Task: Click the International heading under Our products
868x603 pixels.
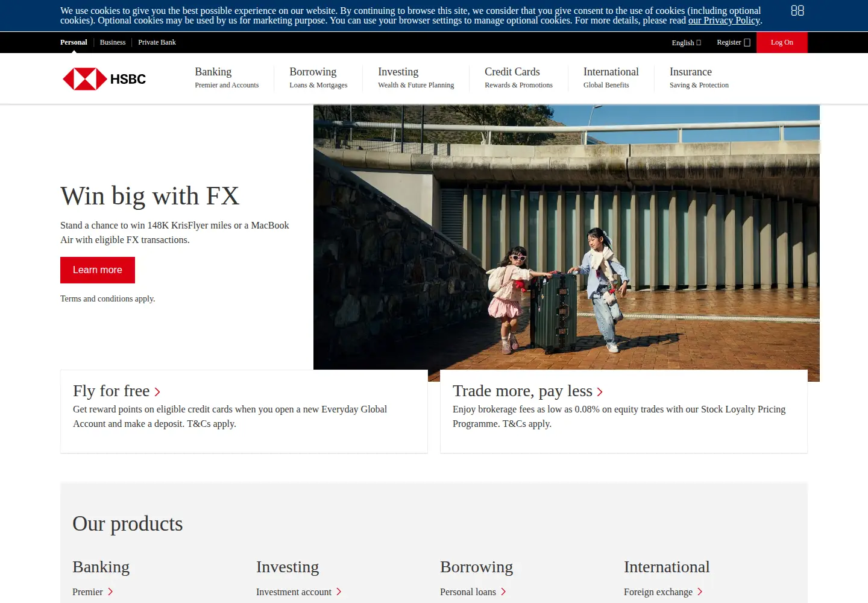Action: click(667, 567)
